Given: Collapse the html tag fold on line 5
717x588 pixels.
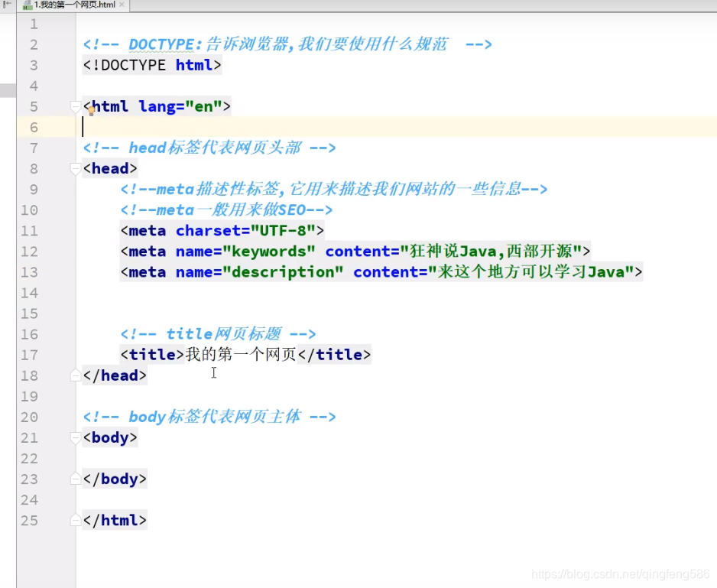Looking at the screenshot, I should pyautogui.click(x=75, y=106).
